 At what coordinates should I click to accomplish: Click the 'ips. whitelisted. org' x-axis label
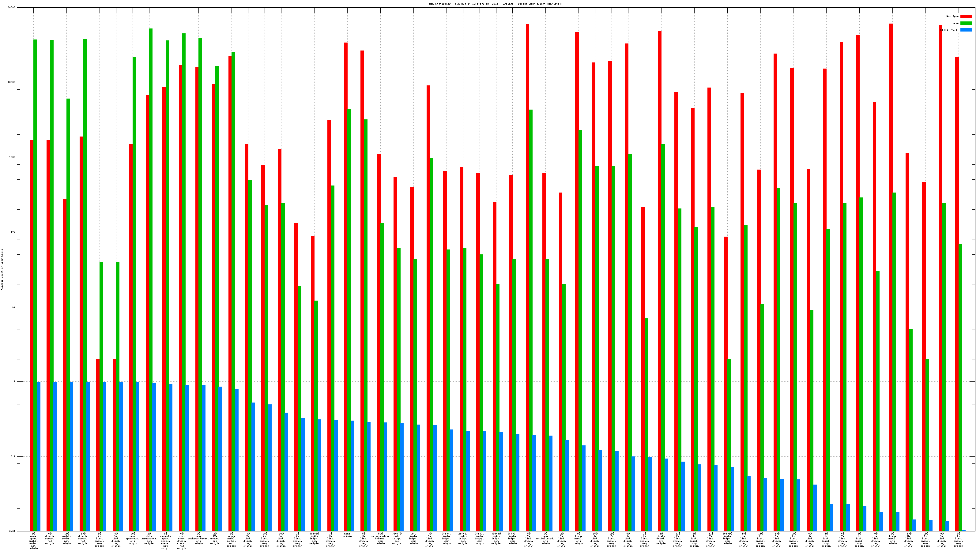point(545,538)
